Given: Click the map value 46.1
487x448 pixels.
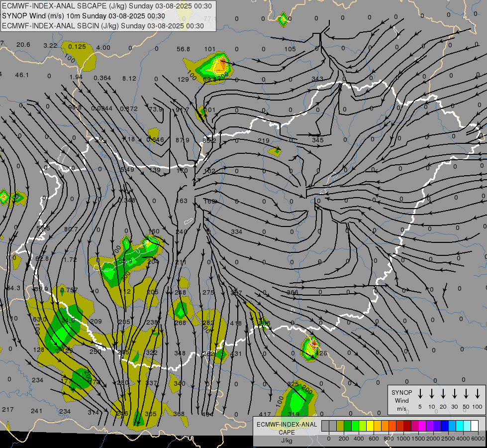Looking at the screenshot, I should (22, 75).
